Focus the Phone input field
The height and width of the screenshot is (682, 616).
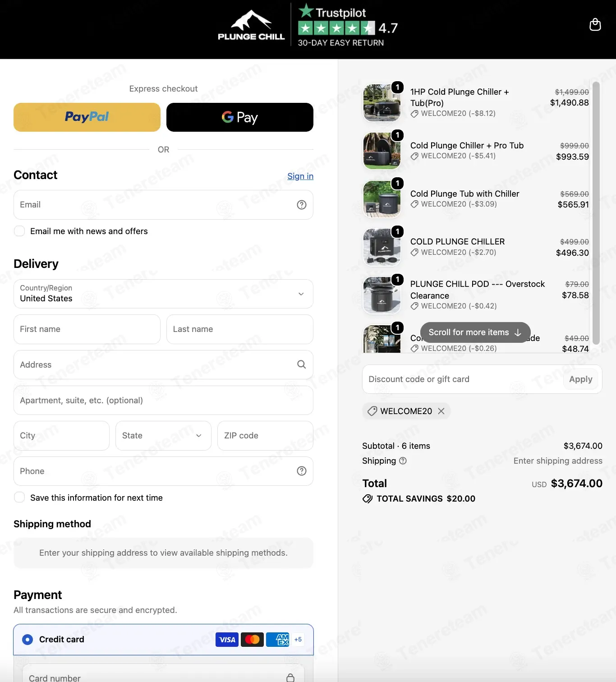pos(163,471)
